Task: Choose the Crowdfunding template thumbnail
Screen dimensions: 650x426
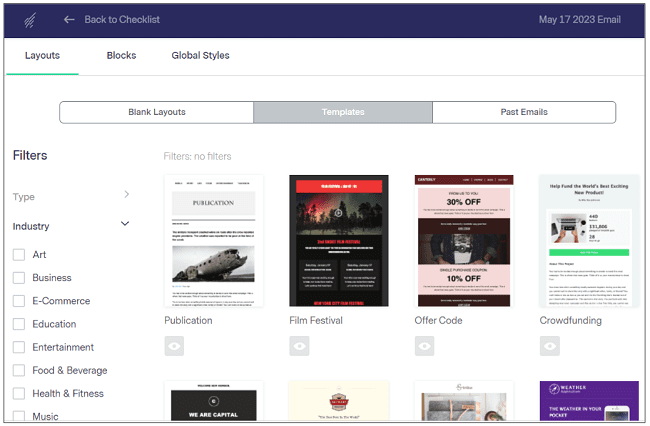Action: click(x=589, y=241)
